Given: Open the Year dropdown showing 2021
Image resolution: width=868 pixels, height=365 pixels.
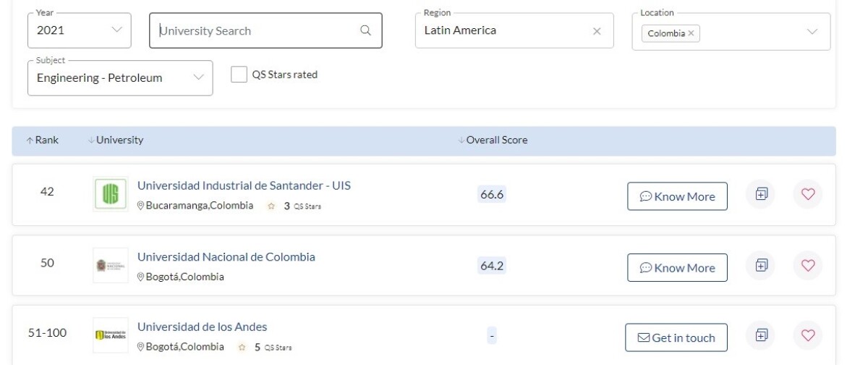Looking at the screenshot, I should tap(80, 30).
